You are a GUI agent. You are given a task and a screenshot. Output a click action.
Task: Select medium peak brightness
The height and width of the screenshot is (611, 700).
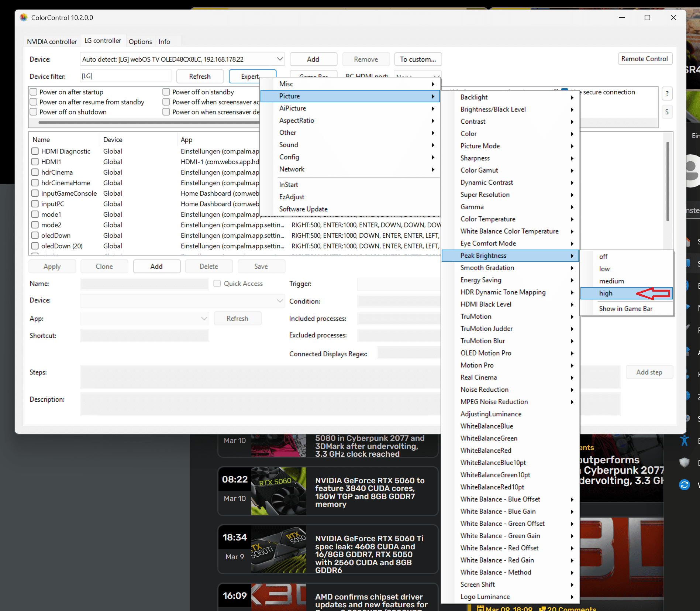(627, 281)
